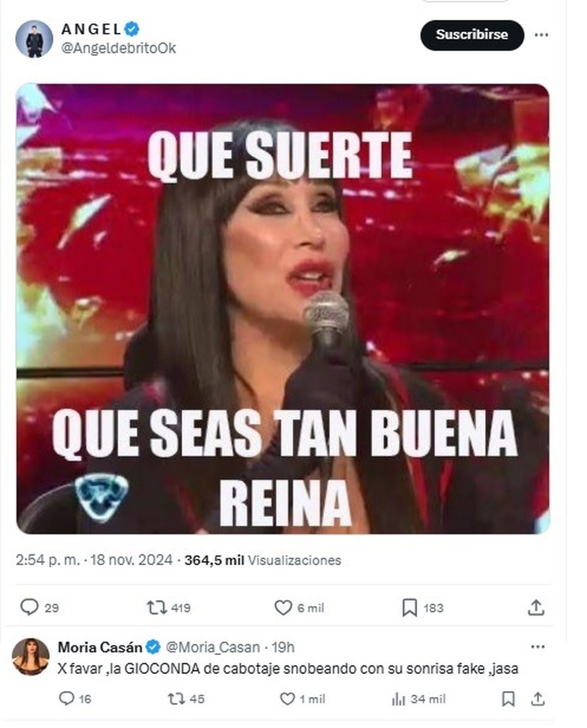Click the Suscribirse button
587x728 pixels.
(x=472, y=35)
